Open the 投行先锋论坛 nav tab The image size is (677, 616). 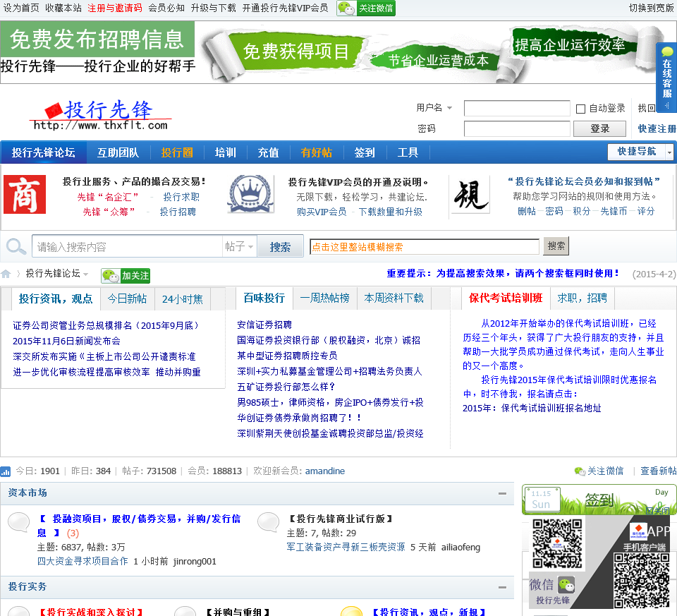point(44,152)
